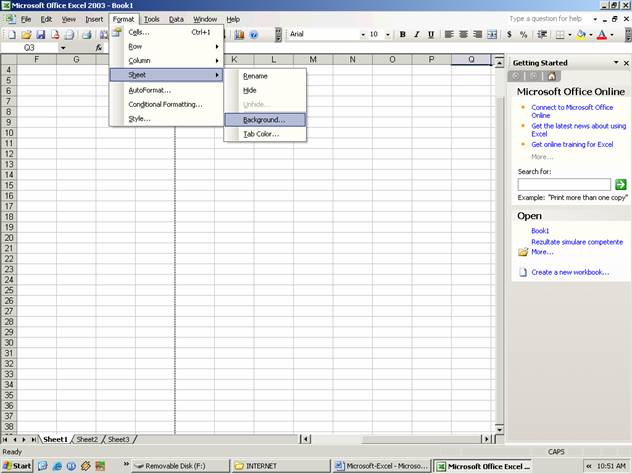This screenshot has width=632, height=474.
Task: Click the Insert Function fx icon
Action: [x=99, y=48]
